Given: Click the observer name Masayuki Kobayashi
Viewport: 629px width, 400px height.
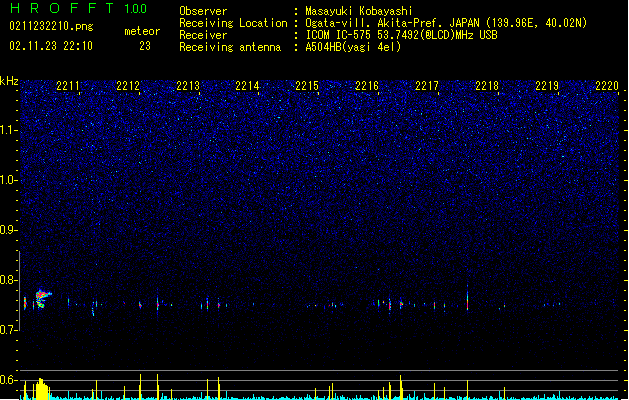Looking at the screenshot, I should coord(359,11).
